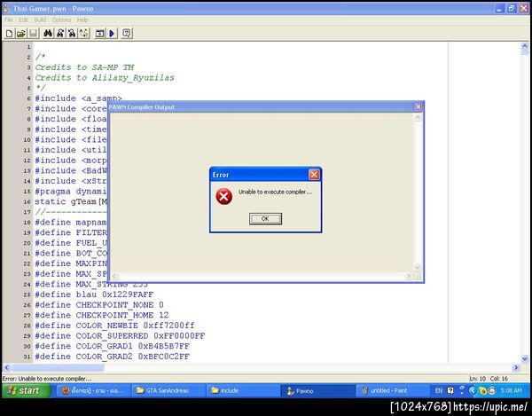The width and height of the screenshot is (532, 416).
Task: Click the Pawno taskbar item
Action: tap(317, 390)
